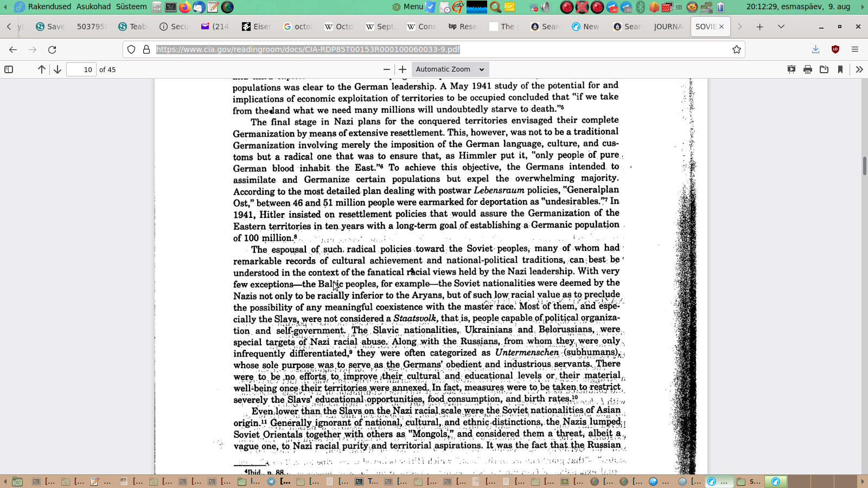Switch to the 'New' tab
Image resolution: width=868 pixels, height=488 pixels.
pos(586,27)
